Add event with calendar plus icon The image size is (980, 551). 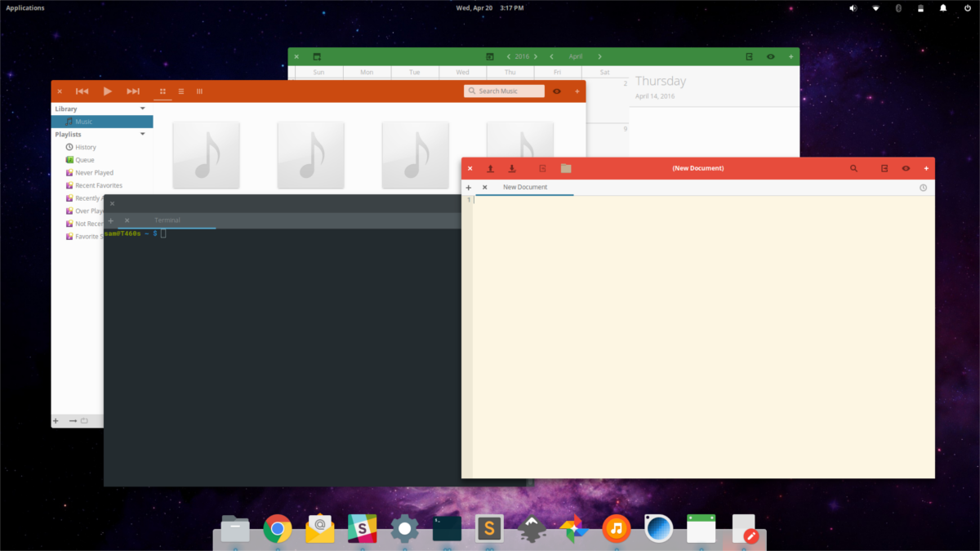pyautogui.click(x=791, y=56)
